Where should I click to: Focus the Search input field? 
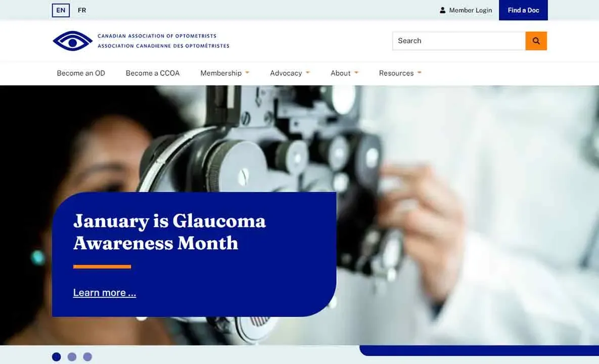click(x=459, y=41)
